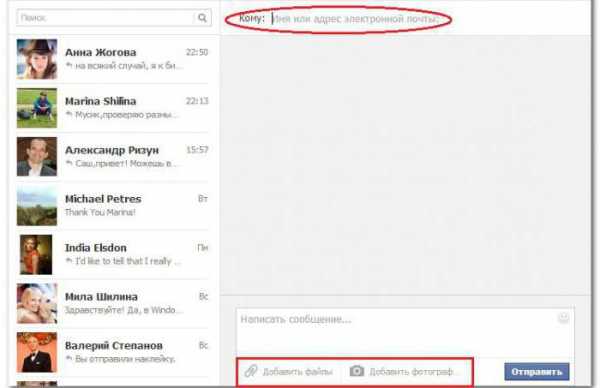Click the paperclip add files icon
This screenshot has width=600, height=388.
tap(251, 371)
